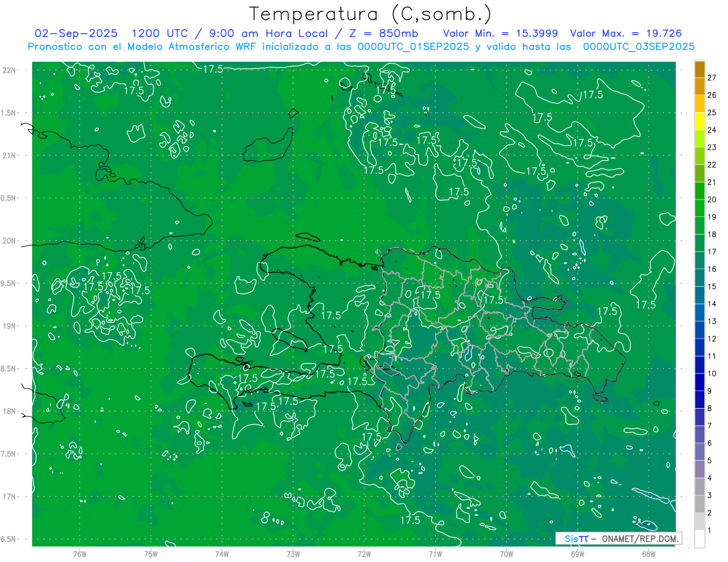Click the '76W' longitude label
The height and width of the screenshot is (562, 728).
pyautogui.click(x=79, y=554)
